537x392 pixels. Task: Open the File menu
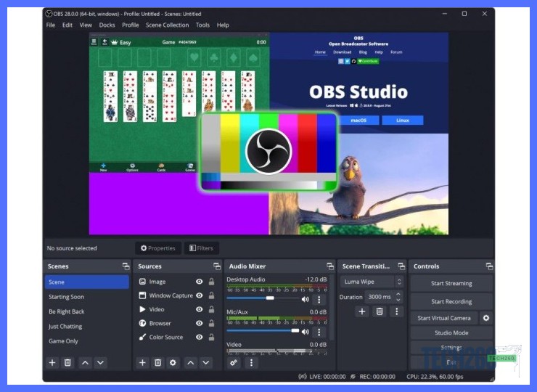click(51, 25)
